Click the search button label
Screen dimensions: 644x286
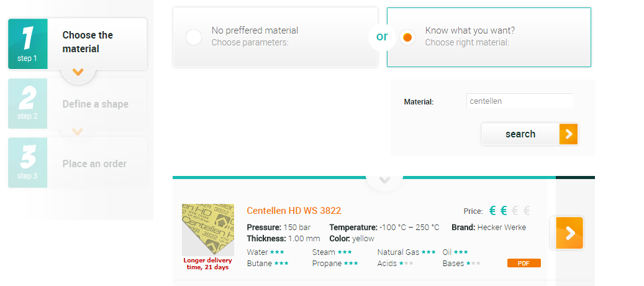coord(520,134)
